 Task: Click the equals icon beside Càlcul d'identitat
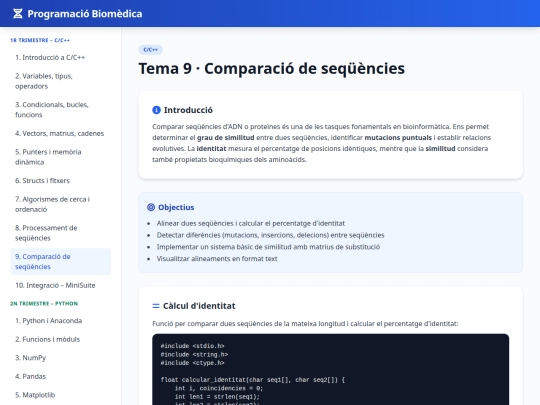[x=156, y=306]
